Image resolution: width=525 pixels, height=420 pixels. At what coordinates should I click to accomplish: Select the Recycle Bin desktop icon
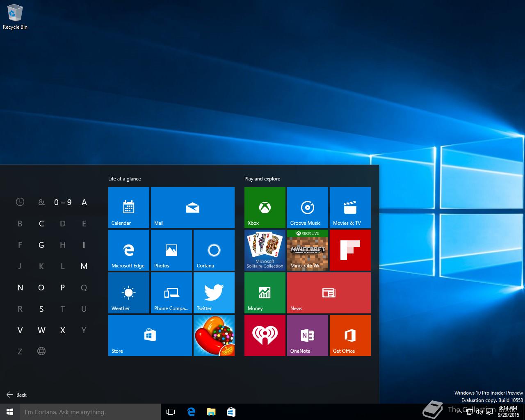pyautogui.click(x=15, y=17)
